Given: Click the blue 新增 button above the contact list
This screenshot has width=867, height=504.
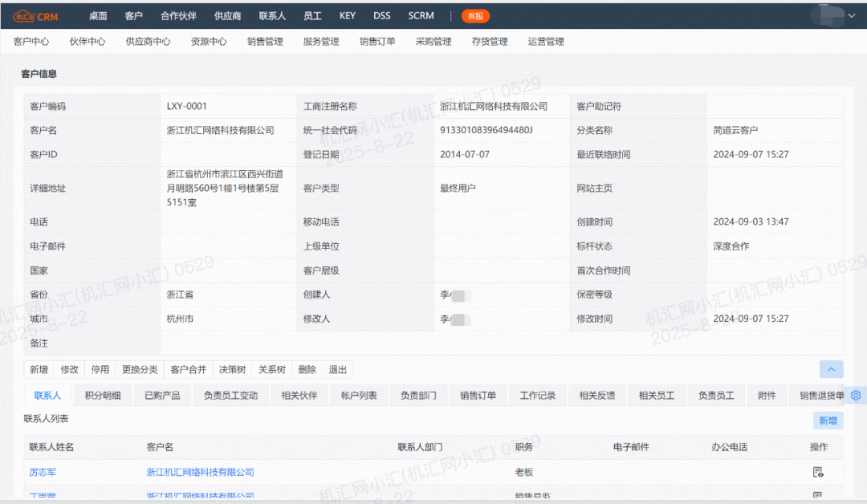Looking at the screenshot, I should [x=828, y=420].
